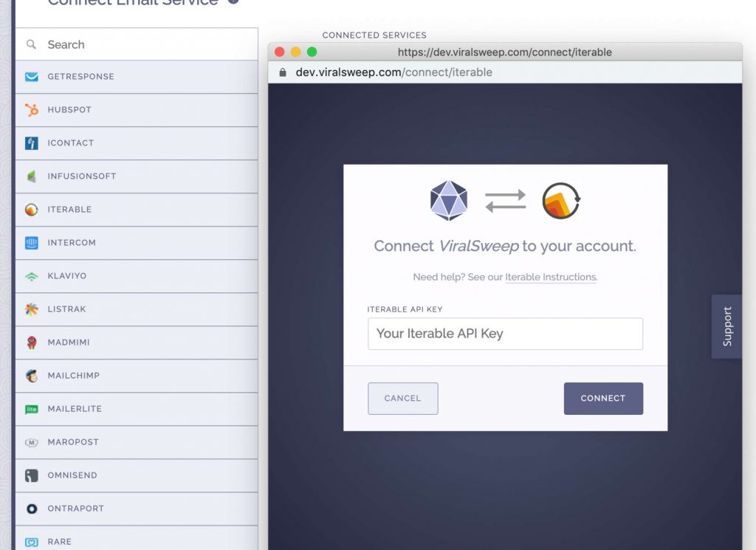This screenshot has width=756, height=550.
Task: Select MAILERLITE in the service list
Action: point(137,409)
